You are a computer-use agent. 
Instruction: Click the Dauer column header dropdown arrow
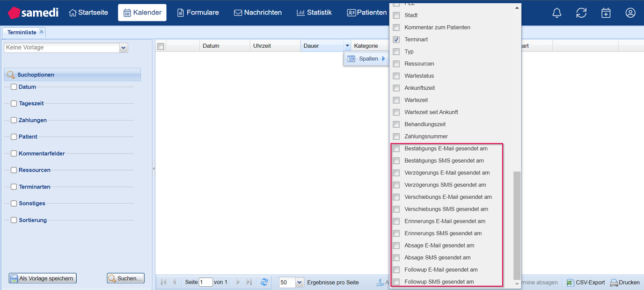coord(347,46)
